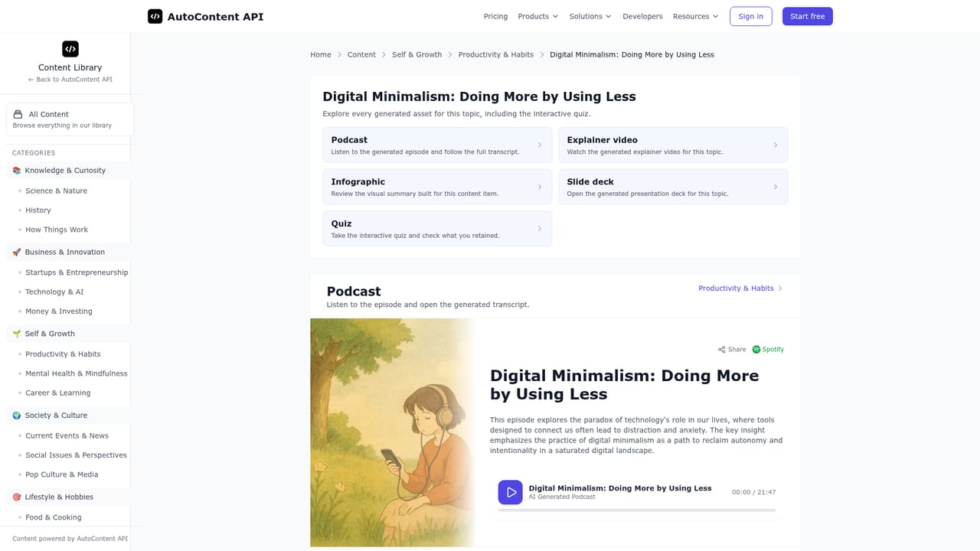
Task: Click the rocket emoji beside Business & Innovation
Action: click(x=17, y=252)
